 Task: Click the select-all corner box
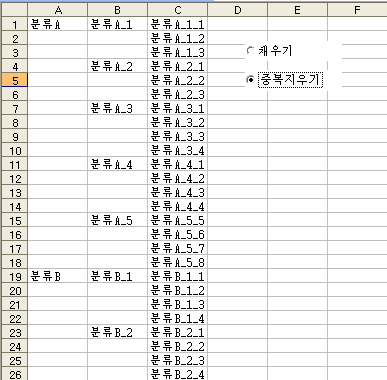14,10
